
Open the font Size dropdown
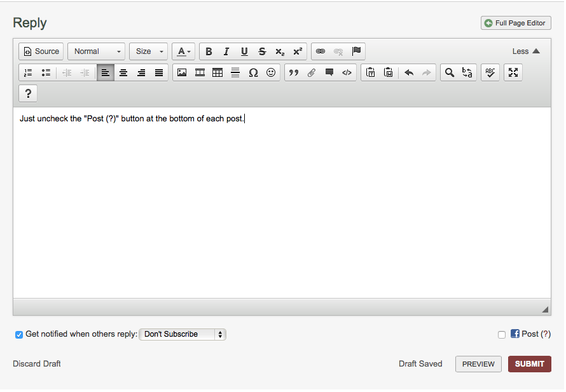click(x=148, y=51)
